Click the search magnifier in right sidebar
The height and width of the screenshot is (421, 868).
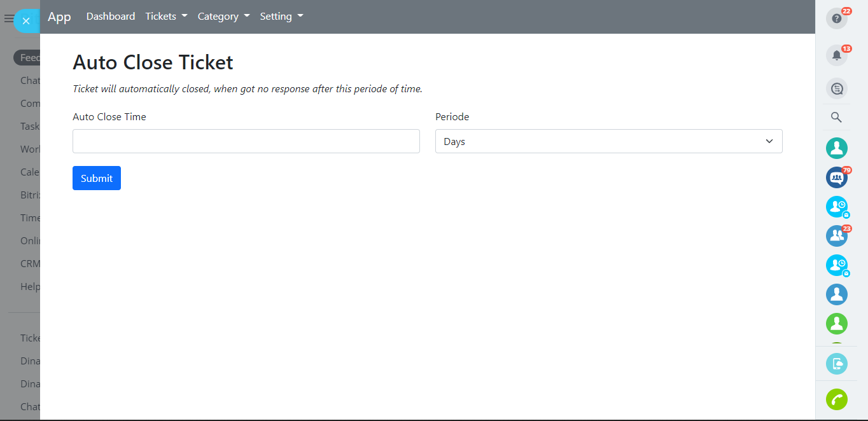[x=836, y=118]
